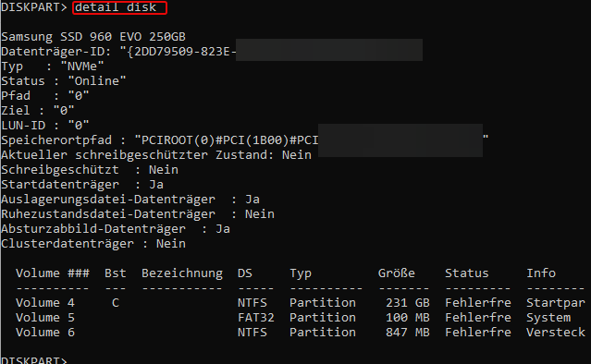The width and height of the screenshot is (591, 364).
Task: Click the 'Bezeichnung' column header
Action: point(182,273)
